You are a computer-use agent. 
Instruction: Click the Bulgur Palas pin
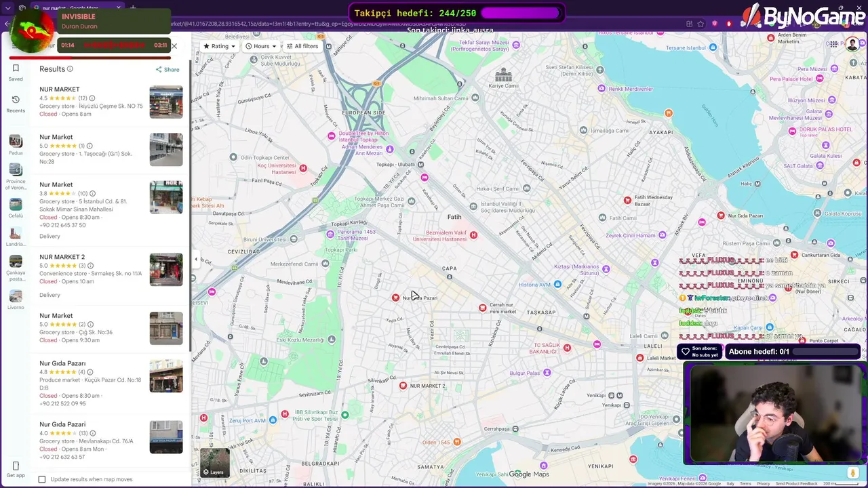point(547,373)
